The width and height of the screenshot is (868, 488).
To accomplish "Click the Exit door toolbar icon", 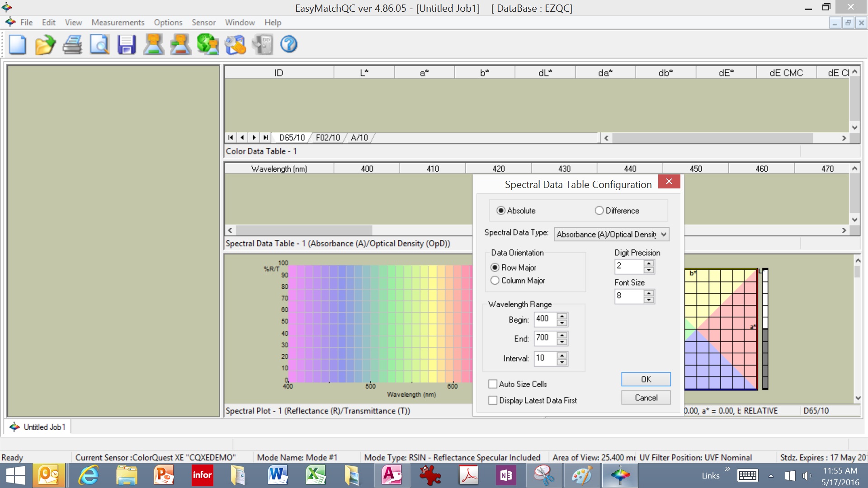I will [262, 44].
